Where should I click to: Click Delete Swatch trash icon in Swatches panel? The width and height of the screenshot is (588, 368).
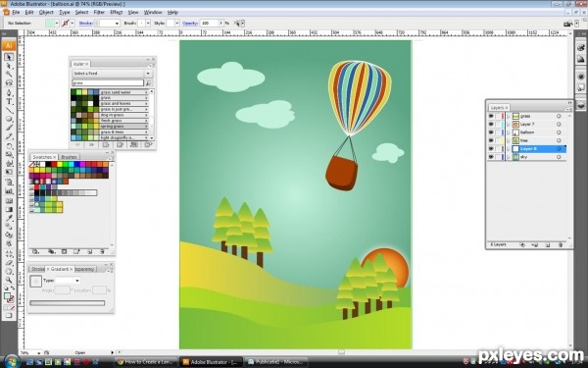[x=102, y=251]
